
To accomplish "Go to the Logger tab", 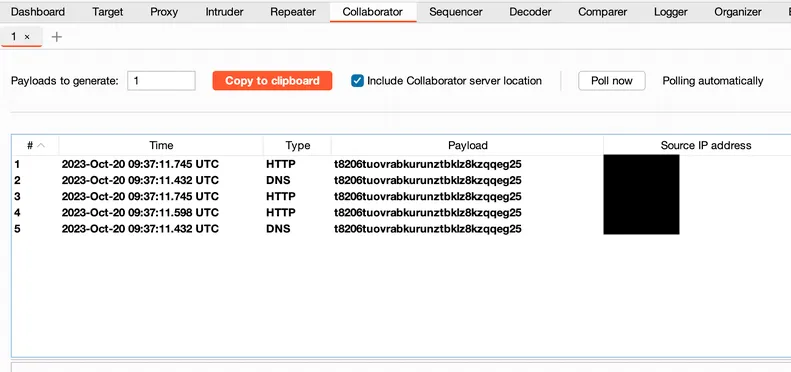I will tap(670, 12).
